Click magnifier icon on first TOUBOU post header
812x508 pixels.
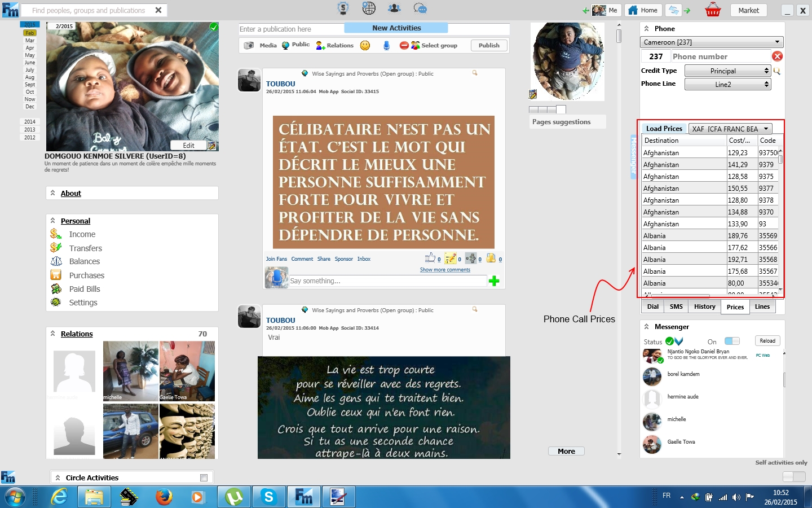[475, 73]
